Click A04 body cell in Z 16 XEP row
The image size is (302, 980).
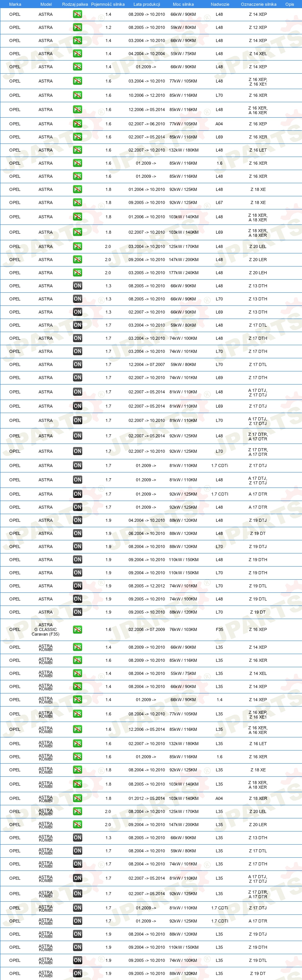coord(219,124)
